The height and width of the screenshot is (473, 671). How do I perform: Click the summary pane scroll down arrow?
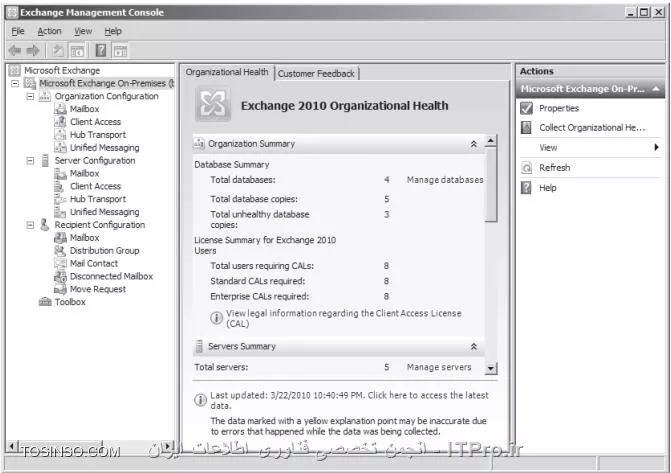tap(491, 368)
